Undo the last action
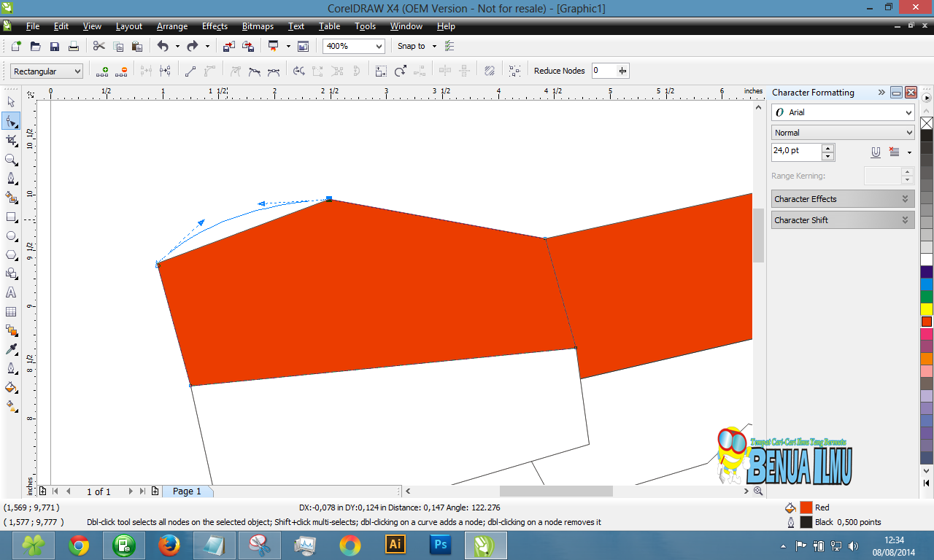Screen dimensions: 934x560 [x=163, y=46]
